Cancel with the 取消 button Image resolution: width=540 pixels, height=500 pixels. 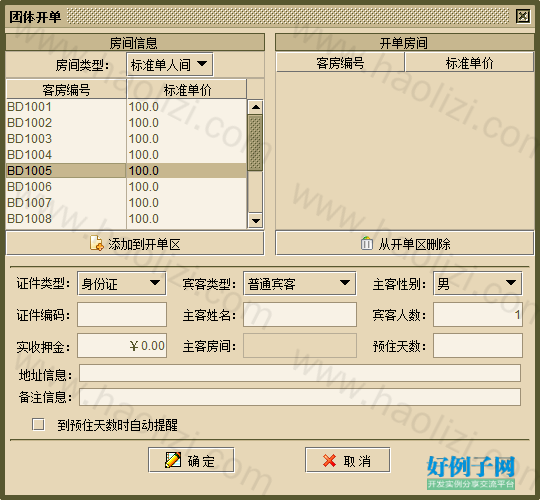(347, 460)
